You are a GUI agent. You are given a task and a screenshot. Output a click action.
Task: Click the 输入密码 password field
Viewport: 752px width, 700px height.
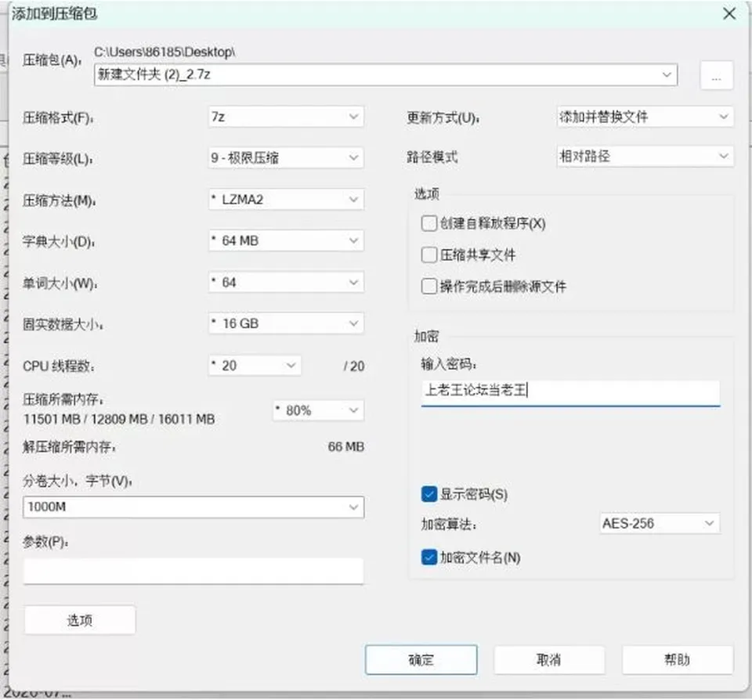(570, 392)
